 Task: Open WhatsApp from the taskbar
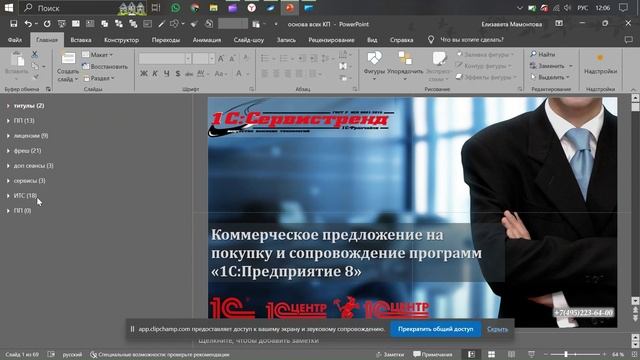176,8
